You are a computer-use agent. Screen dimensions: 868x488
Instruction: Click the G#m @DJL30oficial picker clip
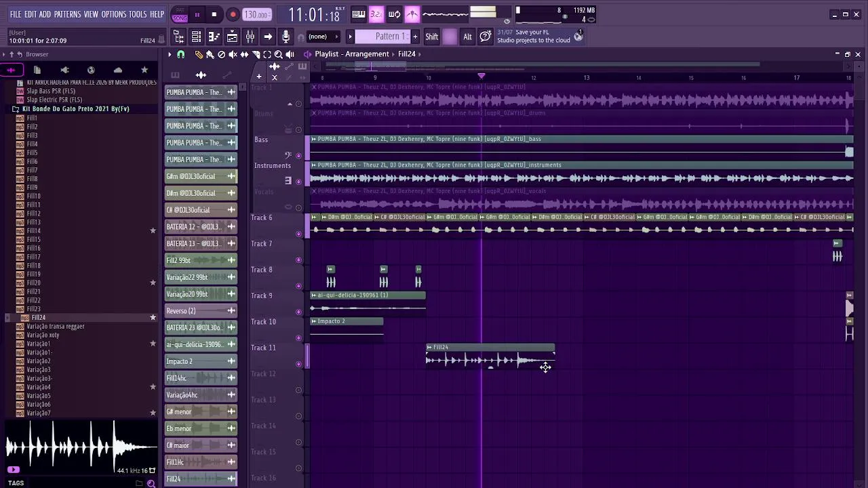coord(201,176)
